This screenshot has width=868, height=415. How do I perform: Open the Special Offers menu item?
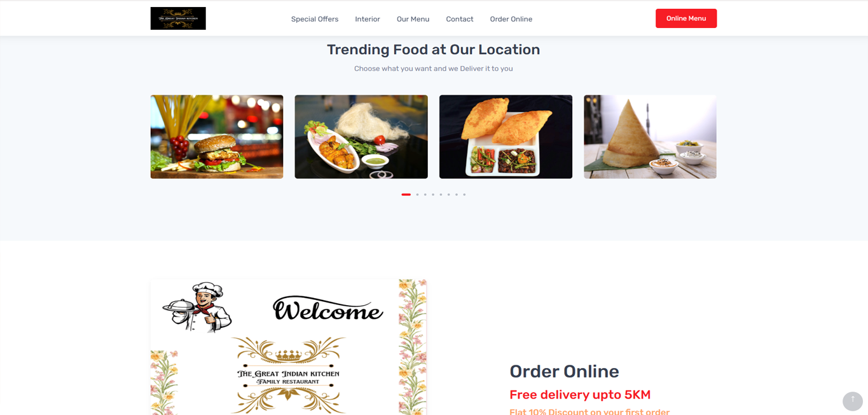[315, 19]
